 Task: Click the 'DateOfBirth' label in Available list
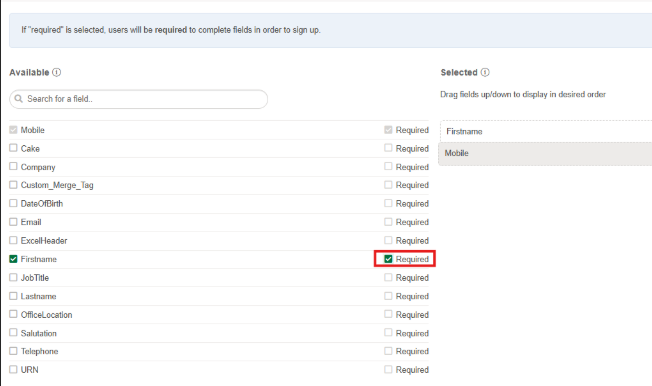(42, 204)
